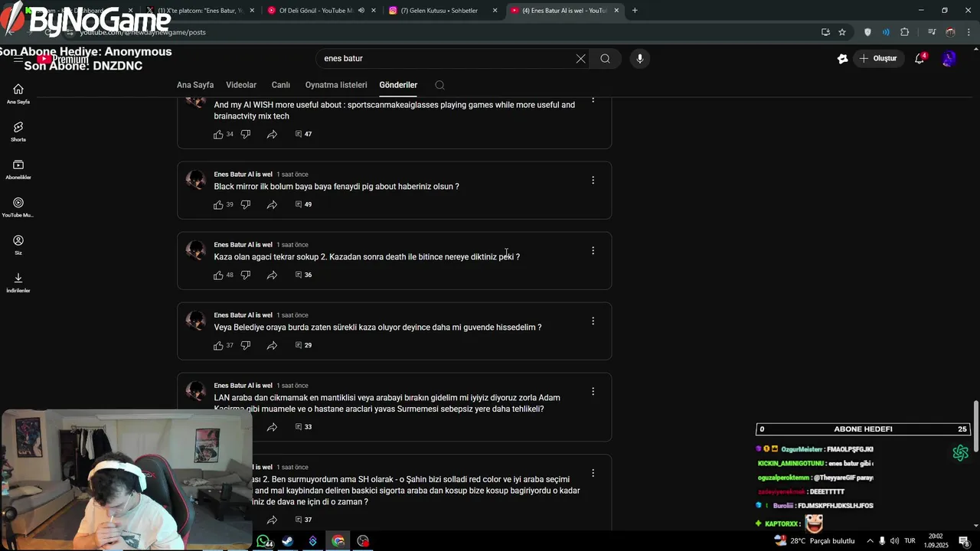Select the Gönderiler channel tab
Image resolution: width=980 pixels, height=551 pixels.
coord(398,85)
